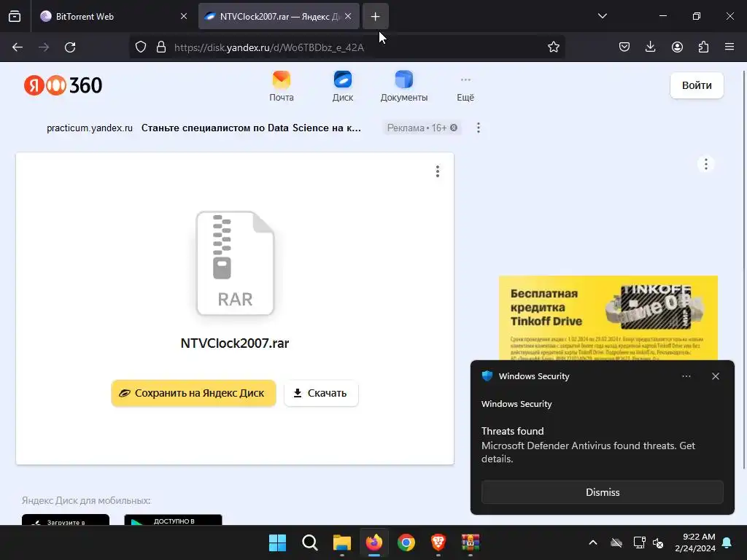
Task: Open tracking protection shield icon
Action: click(x=141, y=47)
